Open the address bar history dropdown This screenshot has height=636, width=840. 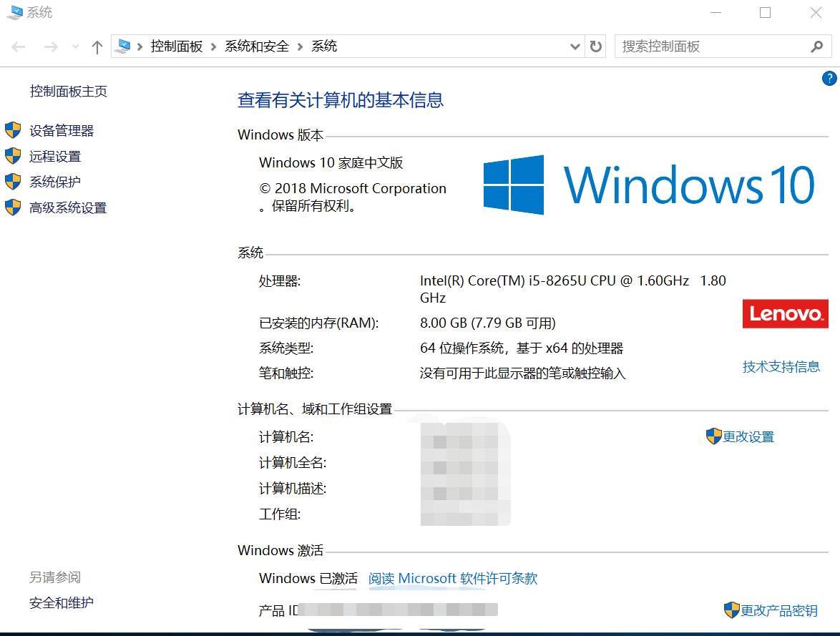(x=575, y=47)
